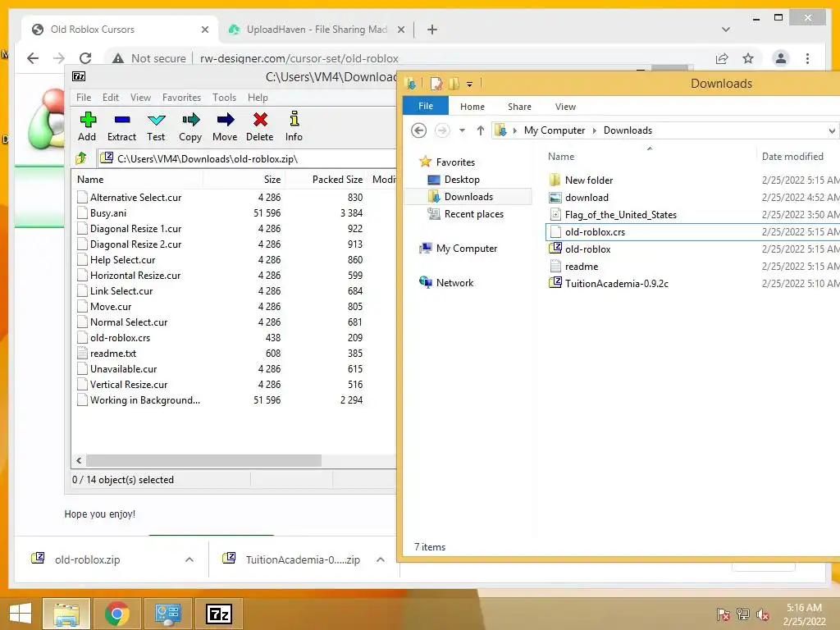This screenshot has width=840, height=630.
Task: Go up one folder in 7-Zip
Action: 81,158
